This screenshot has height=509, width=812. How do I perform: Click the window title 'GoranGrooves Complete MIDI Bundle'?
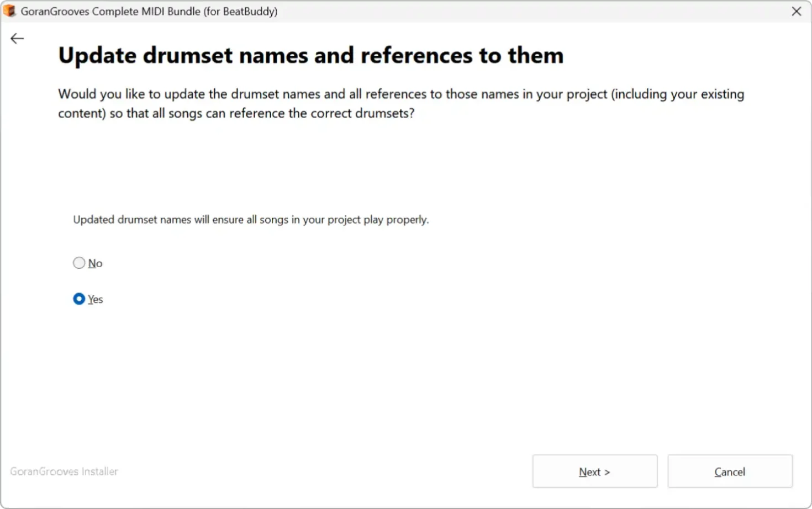[149, 11]
